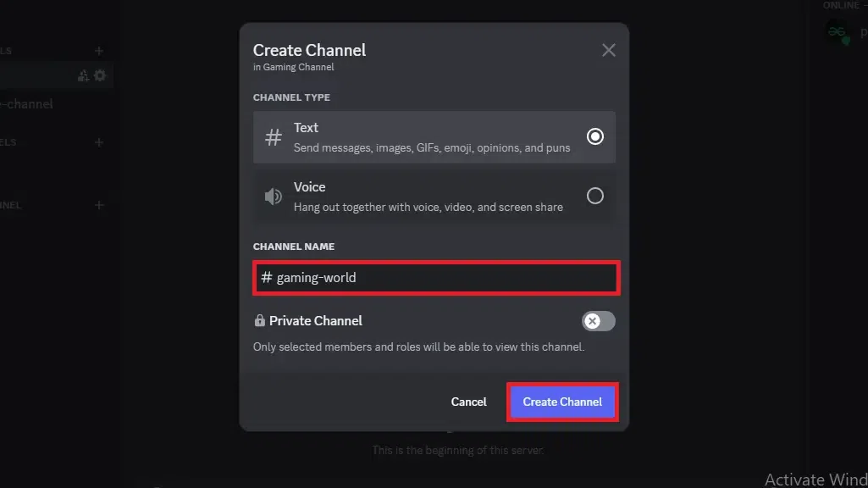
Task: Click the hash prefix inside channel name field
Action: 266,278
